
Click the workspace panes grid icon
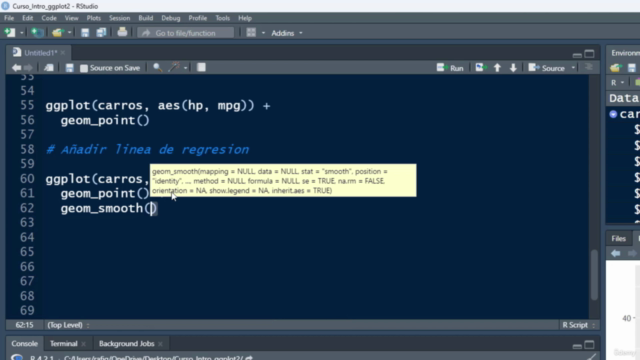[251, 33]
